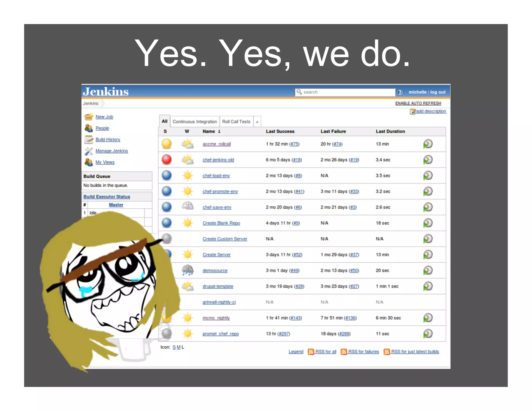Open Build Executor Status link

107,197
